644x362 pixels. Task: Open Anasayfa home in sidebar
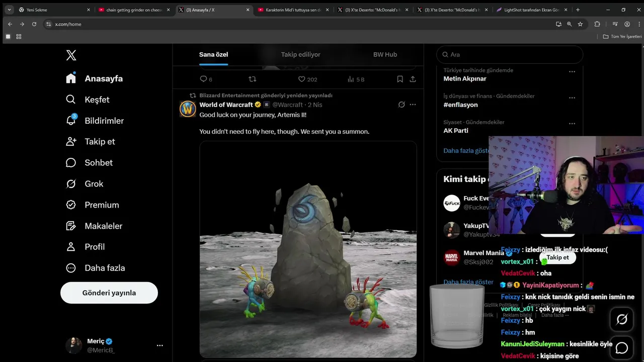[x=94, y=78]
